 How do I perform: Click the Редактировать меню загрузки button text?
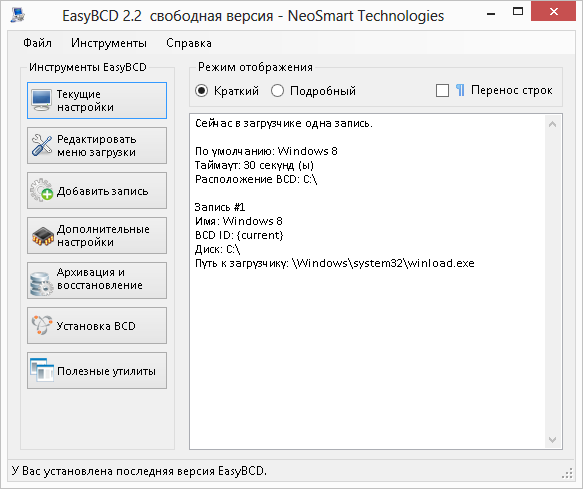(x=96, y=146)
